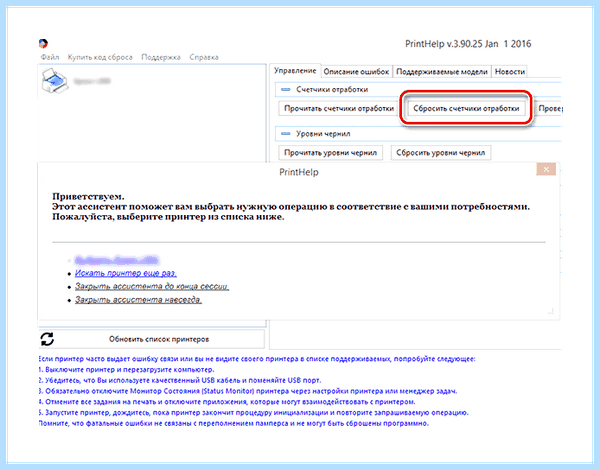Click Прочитать уровни чернил button
The height and width of the screenshot is (470, 600).
click(x=330, y=153)
